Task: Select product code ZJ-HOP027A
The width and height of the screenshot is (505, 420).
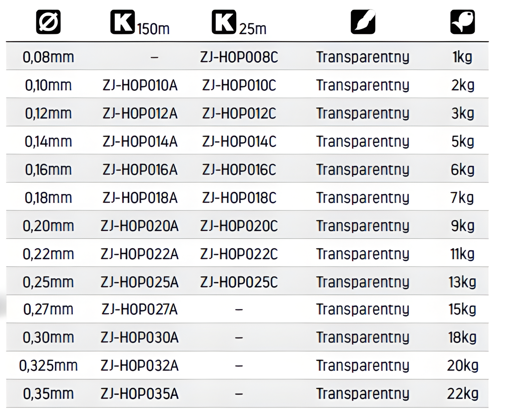Action: coord(139,309)
